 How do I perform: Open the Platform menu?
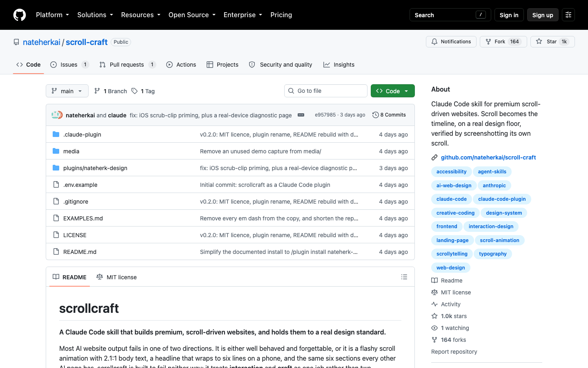click(52, 15)
